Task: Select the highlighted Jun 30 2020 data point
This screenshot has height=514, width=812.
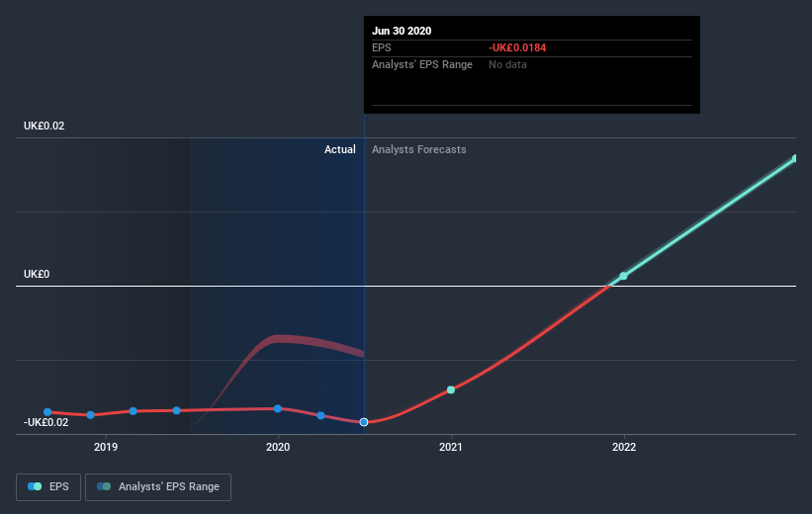Action: [364, 422]
